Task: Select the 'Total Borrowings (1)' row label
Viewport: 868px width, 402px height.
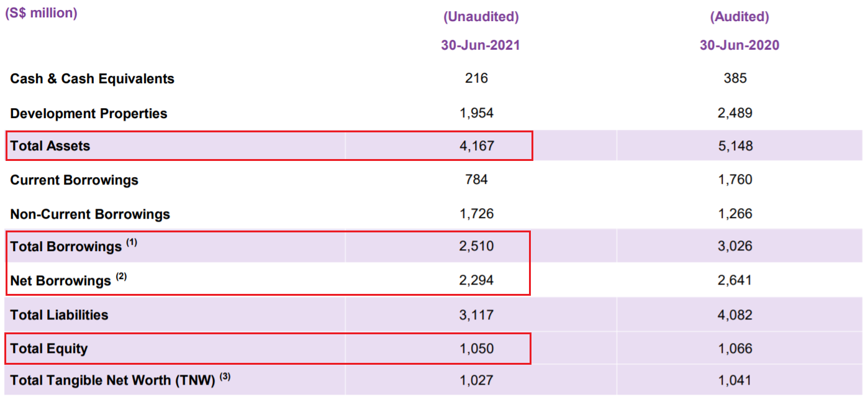Action: [x=74, y=246]
